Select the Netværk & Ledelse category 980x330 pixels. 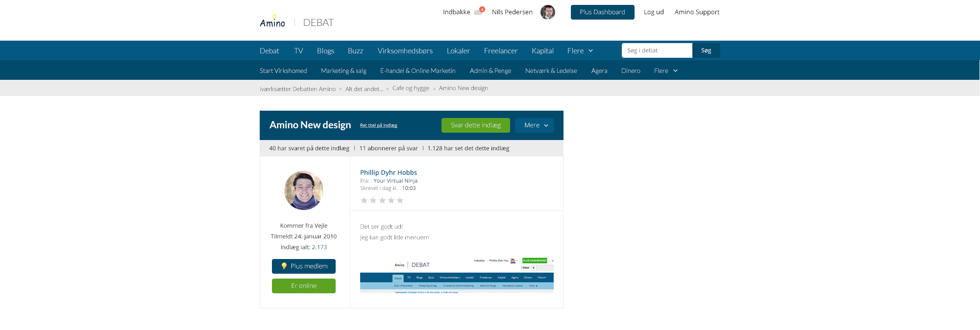(551, 71)
